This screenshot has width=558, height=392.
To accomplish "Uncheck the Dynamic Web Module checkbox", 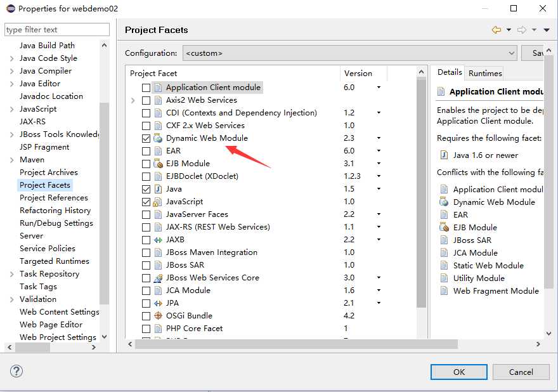I will coord(146,138).
